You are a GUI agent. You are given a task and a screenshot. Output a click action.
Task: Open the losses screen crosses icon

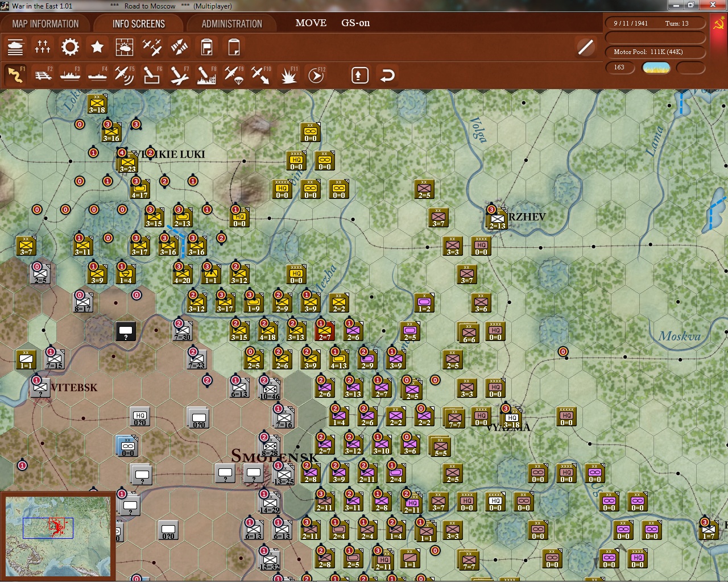tap(43, 47)
